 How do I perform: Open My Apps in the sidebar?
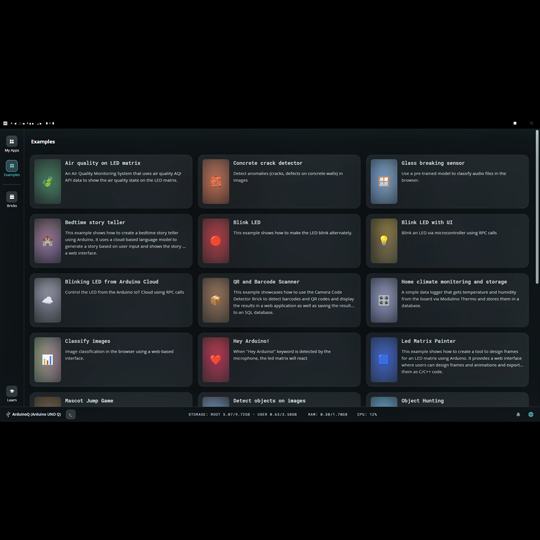pos(12,144)
